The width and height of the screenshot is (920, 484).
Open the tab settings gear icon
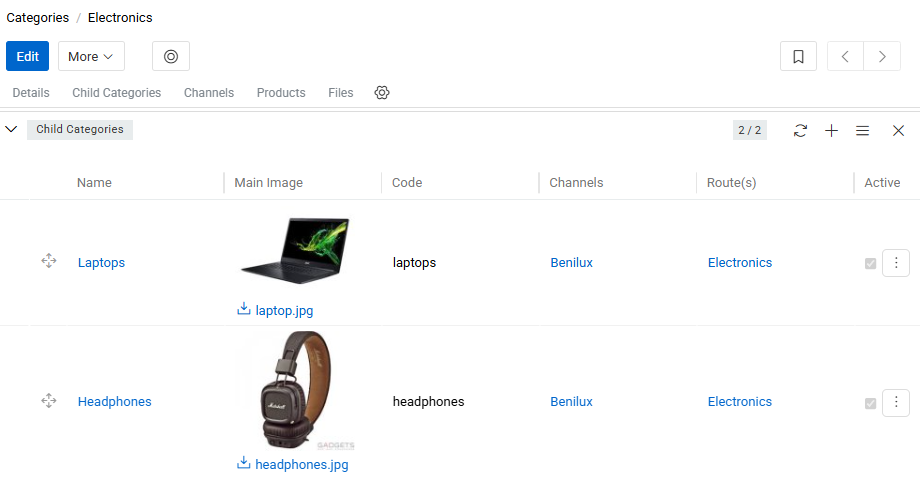[382, 93]
